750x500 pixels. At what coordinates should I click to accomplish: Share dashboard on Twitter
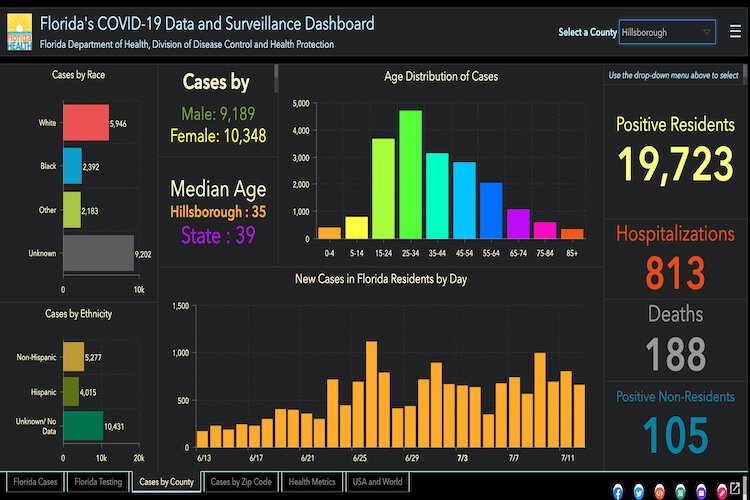coord(639,491)
